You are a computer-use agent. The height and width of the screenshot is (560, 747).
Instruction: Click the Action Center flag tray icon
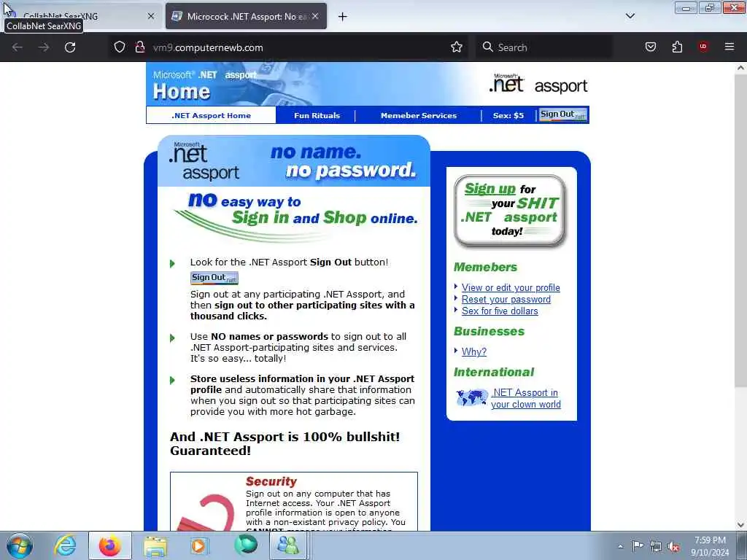click(638, 546)
